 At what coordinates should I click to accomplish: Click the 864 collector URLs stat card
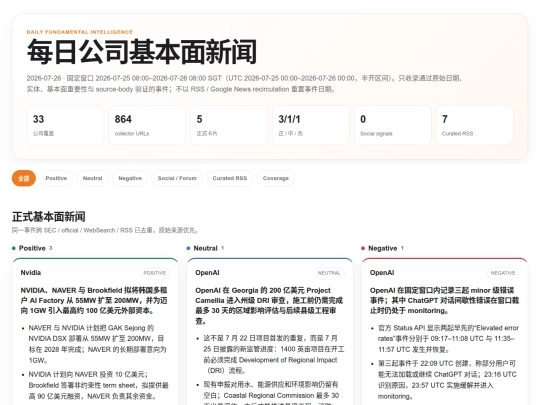point(147,125)
